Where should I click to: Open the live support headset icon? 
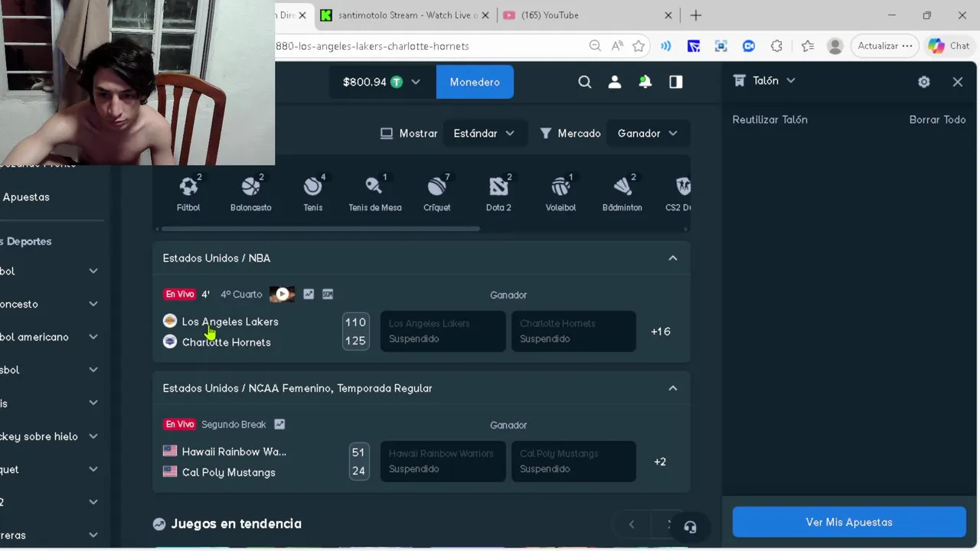[690, 527]
